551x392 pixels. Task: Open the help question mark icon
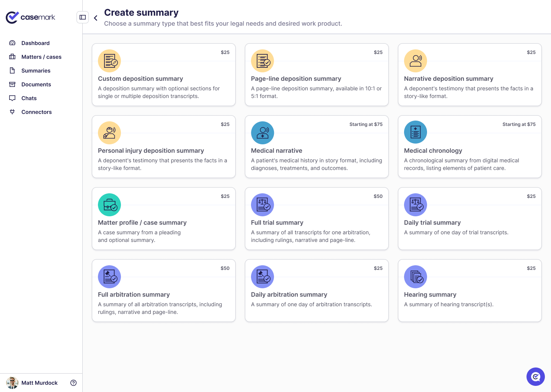[73, 383]
